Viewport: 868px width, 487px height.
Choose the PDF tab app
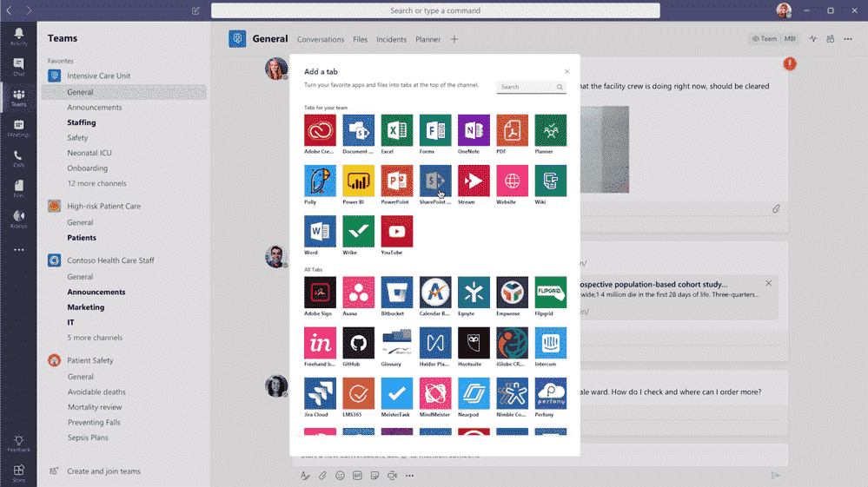(x=512, y=130)
